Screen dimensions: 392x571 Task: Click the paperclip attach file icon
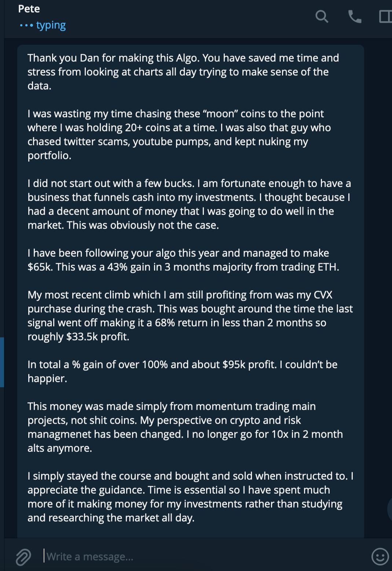tap(23, 557)
